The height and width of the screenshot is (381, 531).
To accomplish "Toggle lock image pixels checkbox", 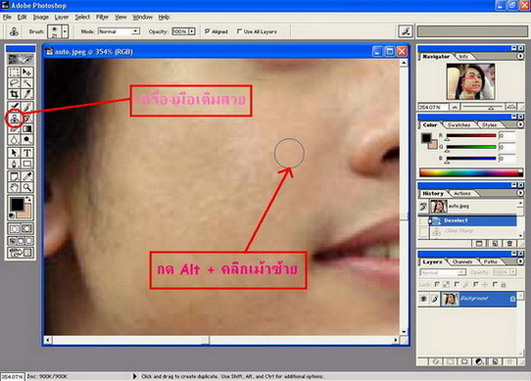I will 457,284.
